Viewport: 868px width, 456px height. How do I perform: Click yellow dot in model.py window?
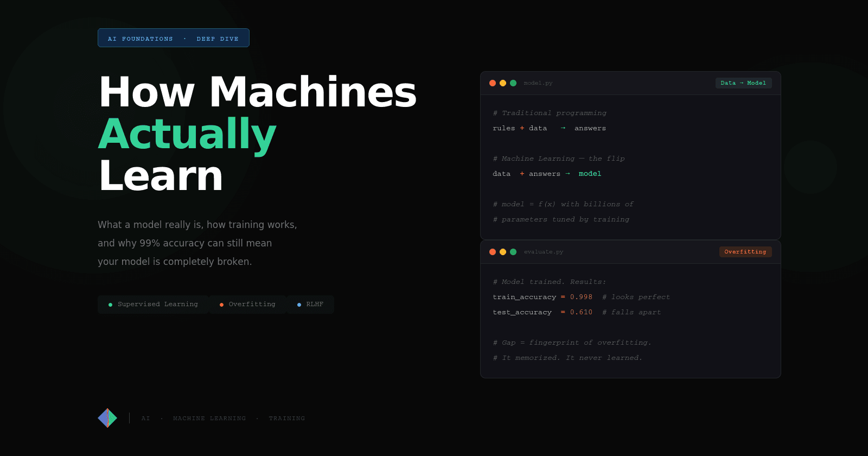(x=503, y=83)
